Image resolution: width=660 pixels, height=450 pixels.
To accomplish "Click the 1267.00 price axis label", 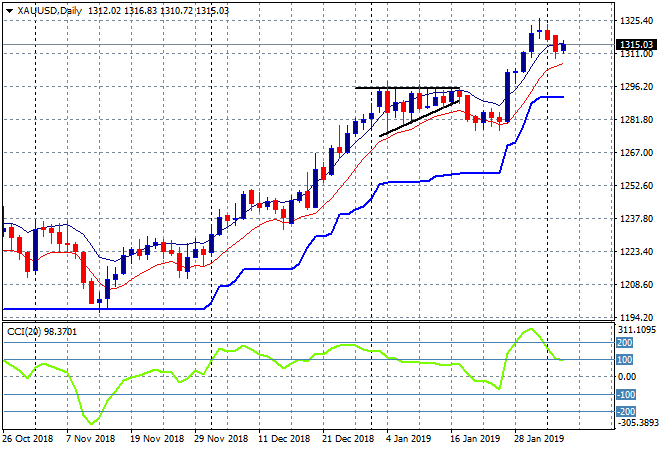I will [x=636, y=152].
